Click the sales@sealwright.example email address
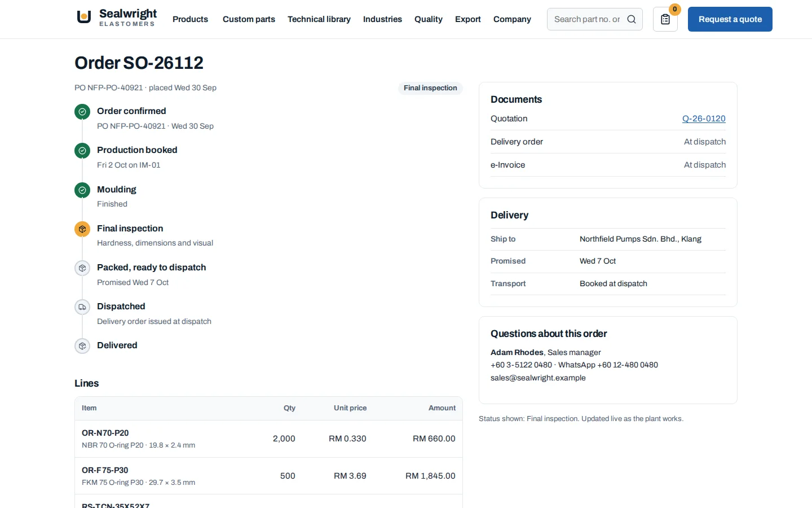This screenshot has height=508, width=812. tap(538, 378)
